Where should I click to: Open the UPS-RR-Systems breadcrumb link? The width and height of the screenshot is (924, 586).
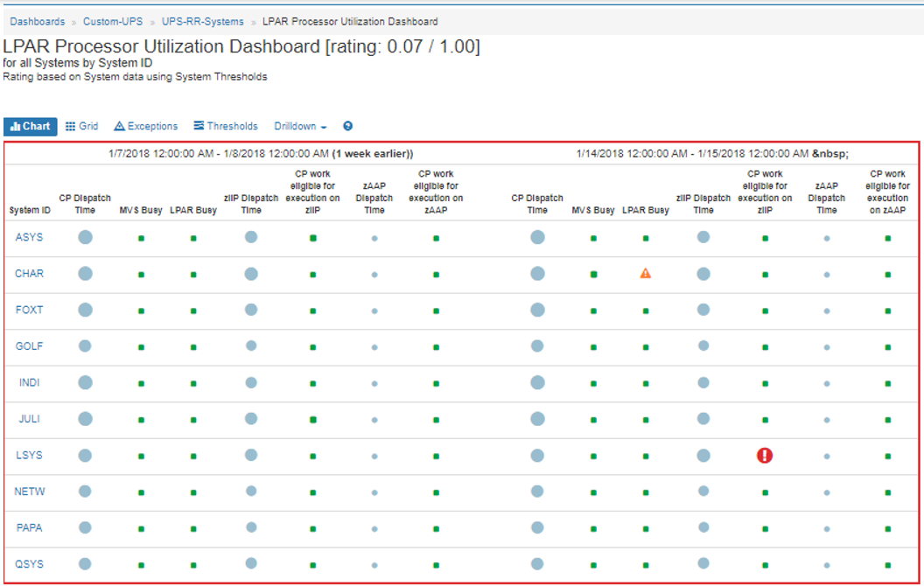tap(203, 21)
